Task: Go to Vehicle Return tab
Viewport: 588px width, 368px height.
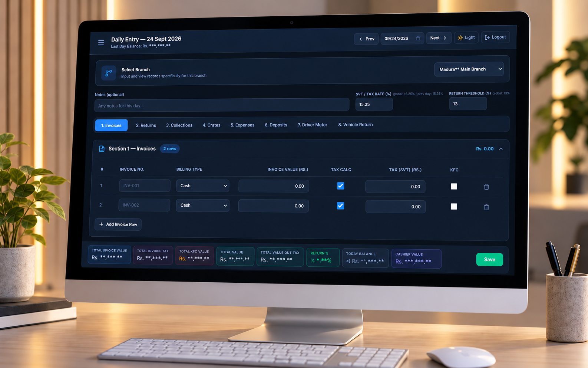Action: (x=355, y=125)
